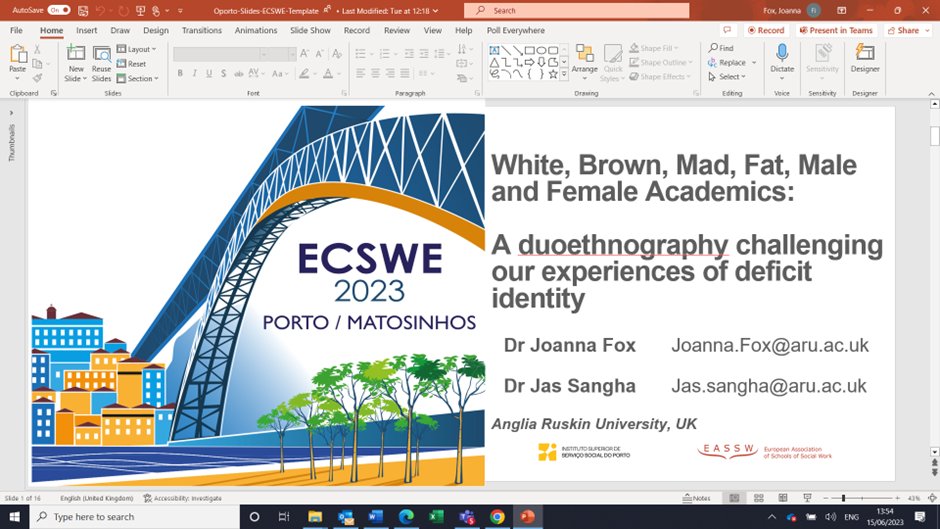940x529 pixels.
Task: Expand the shapes gallery More arrow
Action: point(564,74)
